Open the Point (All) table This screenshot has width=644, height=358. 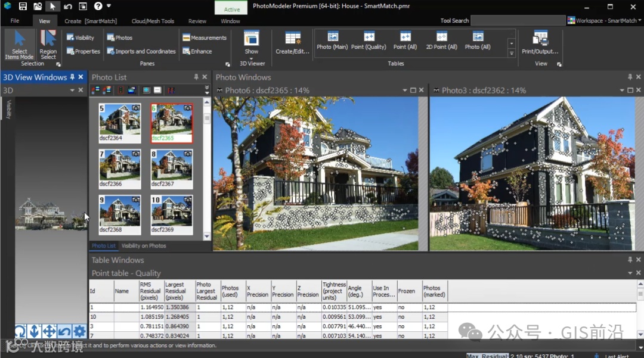point(405,41)
